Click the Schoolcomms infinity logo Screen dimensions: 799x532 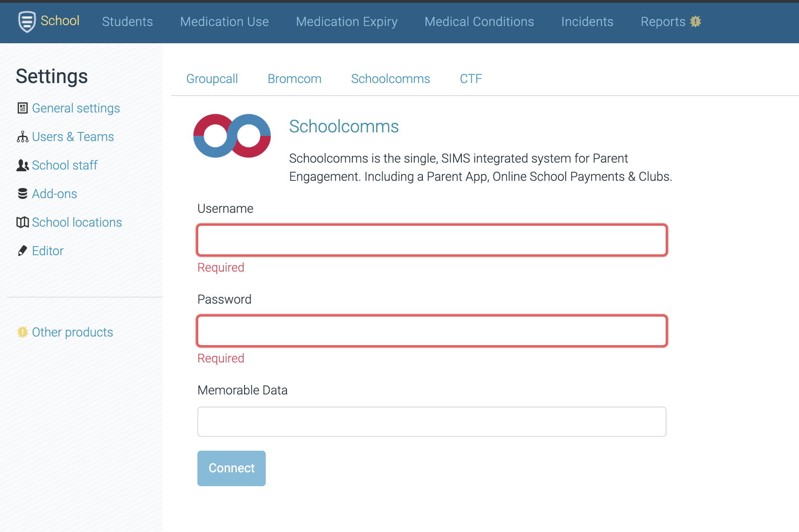(232, 135)
